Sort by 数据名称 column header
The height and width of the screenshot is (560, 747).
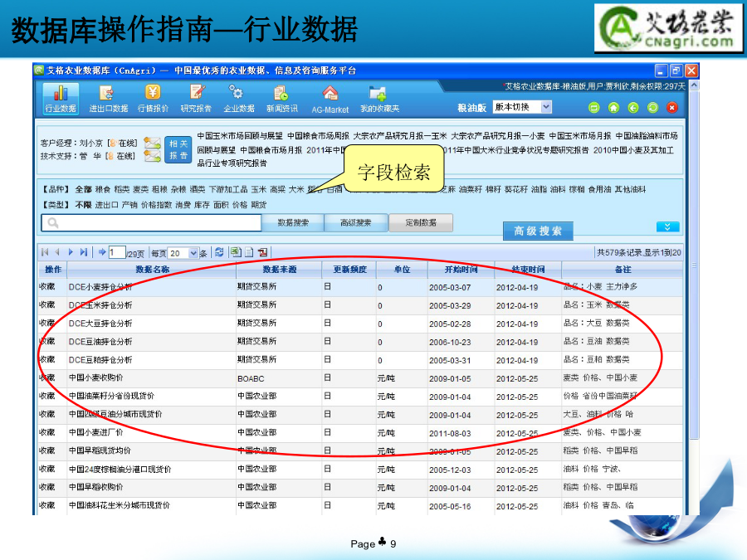click(152, 270)
